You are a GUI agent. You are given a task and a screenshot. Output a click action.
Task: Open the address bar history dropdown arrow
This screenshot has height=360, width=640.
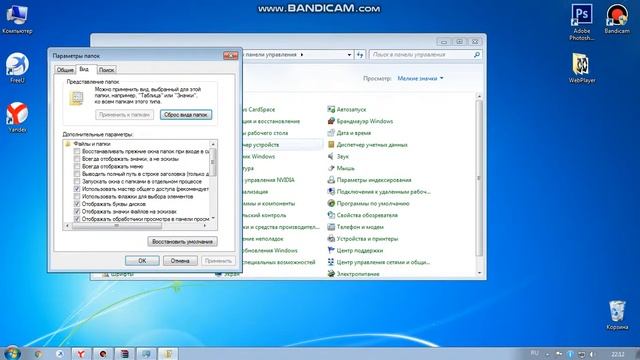[349, 54]
